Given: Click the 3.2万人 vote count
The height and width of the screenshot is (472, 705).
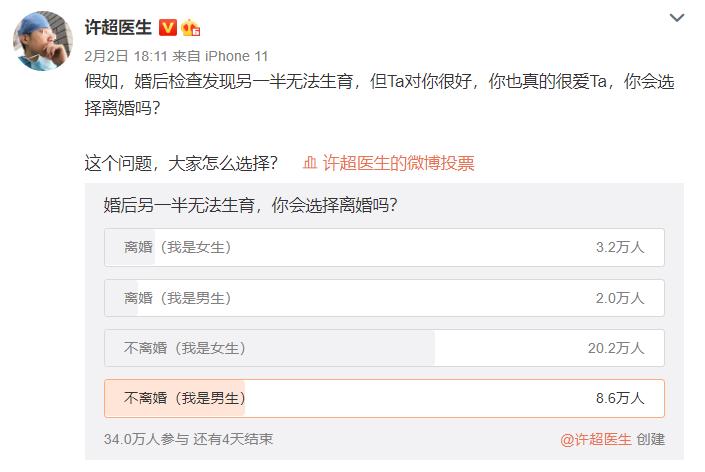Looking at the screenshot, I should coord(620,247).
